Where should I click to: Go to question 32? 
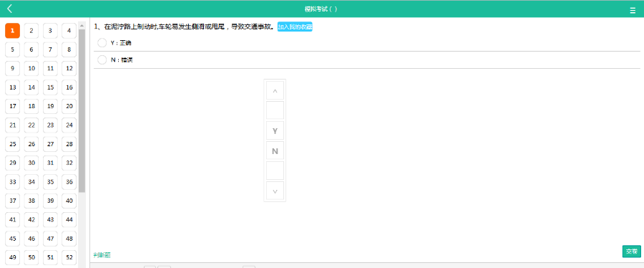(69, 163)
